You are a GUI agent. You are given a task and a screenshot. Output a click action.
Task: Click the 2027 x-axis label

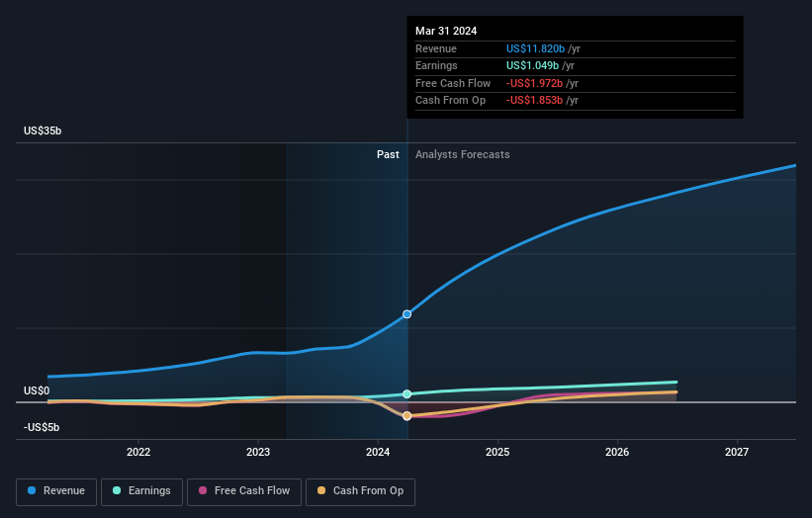[737, 452]
